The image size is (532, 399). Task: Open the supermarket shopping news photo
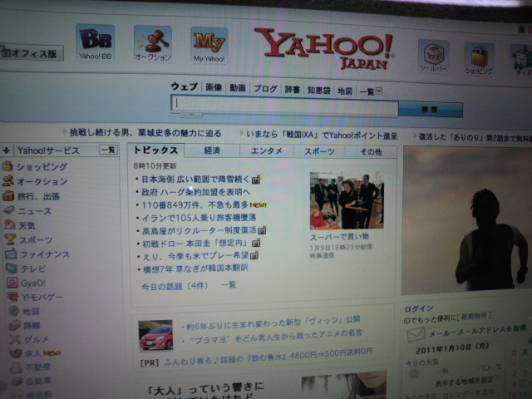347,200
